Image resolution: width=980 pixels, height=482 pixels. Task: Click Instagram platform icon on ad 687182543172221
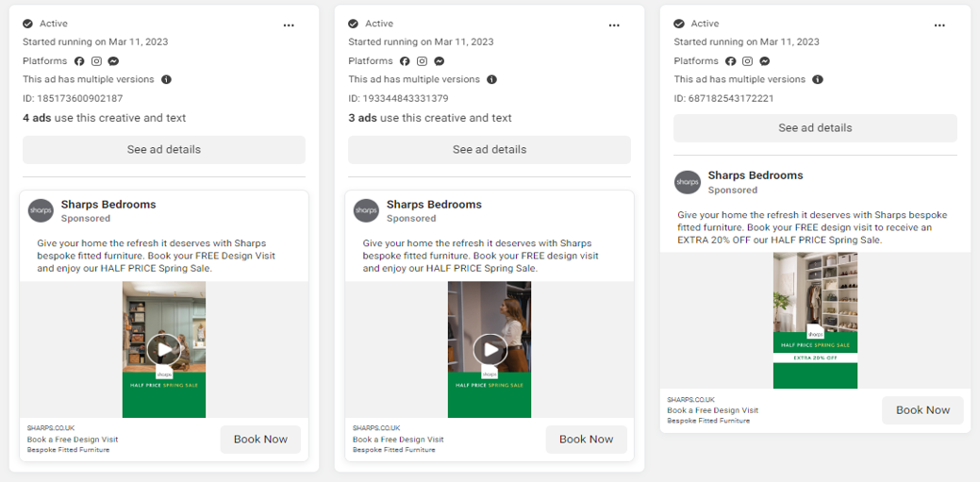(x=747, y=61)
